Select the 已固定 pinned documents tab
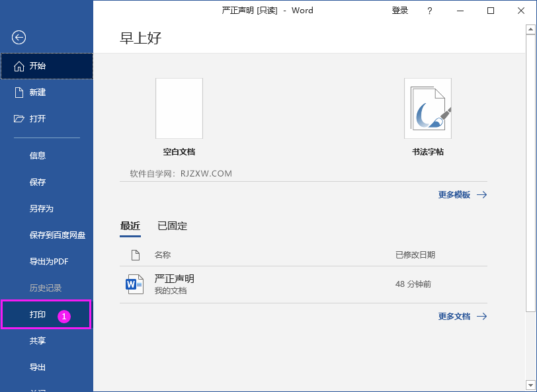 click(x=172, y=226)
